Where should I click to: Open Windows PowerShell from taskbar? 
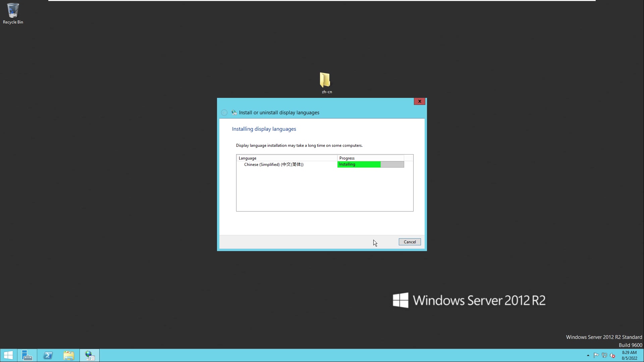pos(48,355)
